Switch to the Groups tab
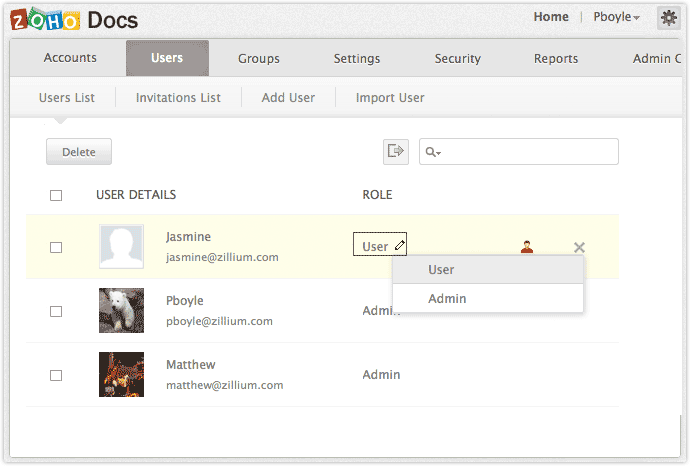The height and width of the screenshot is (467, 691). pyautogui.click(x=258, y=58)
